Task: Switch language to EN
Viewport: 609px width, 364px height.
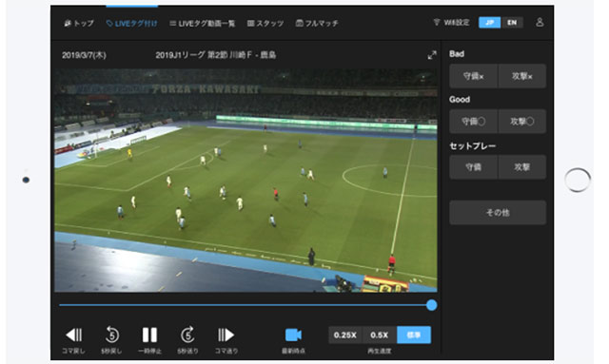Action: coord(512,23)
